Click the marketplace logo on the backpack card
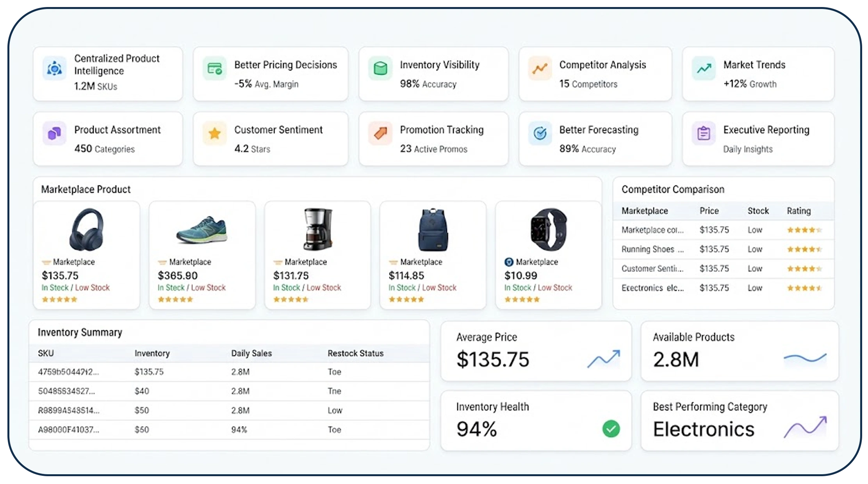Image resolution: width=868 pixels, height=484 pixels. coord(393,262)
